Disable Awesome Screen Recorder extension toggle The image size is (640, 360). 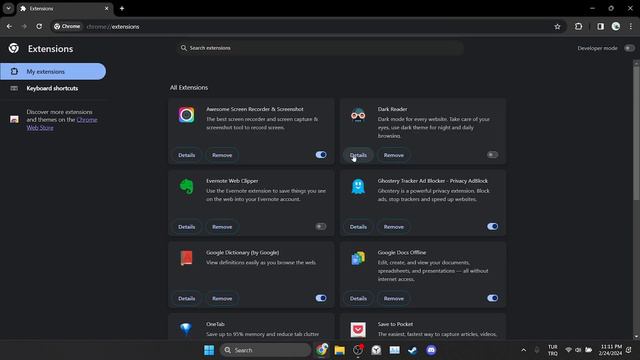(321, 155)
